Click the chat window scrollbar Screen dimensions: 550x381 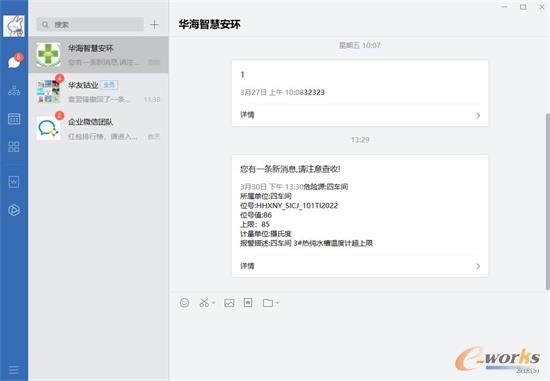[x=548, y=201]
